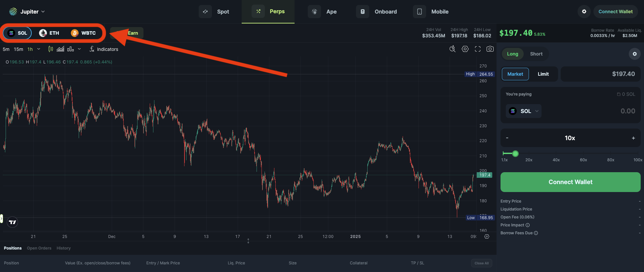This screenshot has width=644, height=272.
Task: Click the green Connect Wallet button
Action: pyautogui.click(x=570, y=182)
